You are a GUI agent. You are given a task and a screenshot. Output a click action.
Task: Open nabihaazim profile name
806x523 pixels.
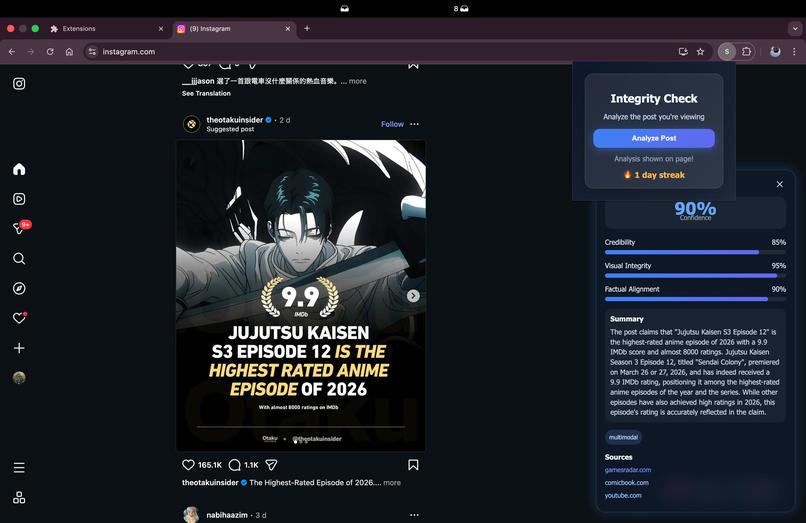pos(227,515)
